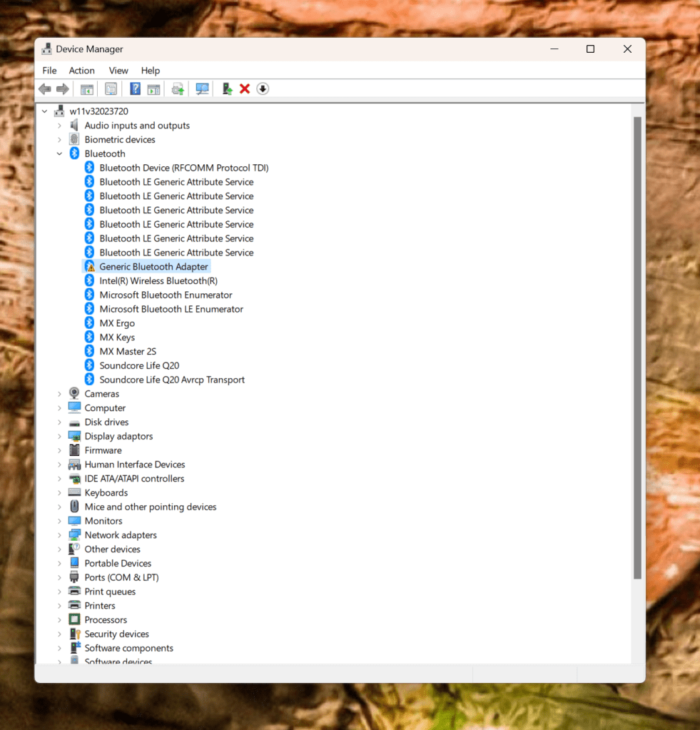700x730 pixels.
Task: Maximize the Device Manager window
Action: 590,49
